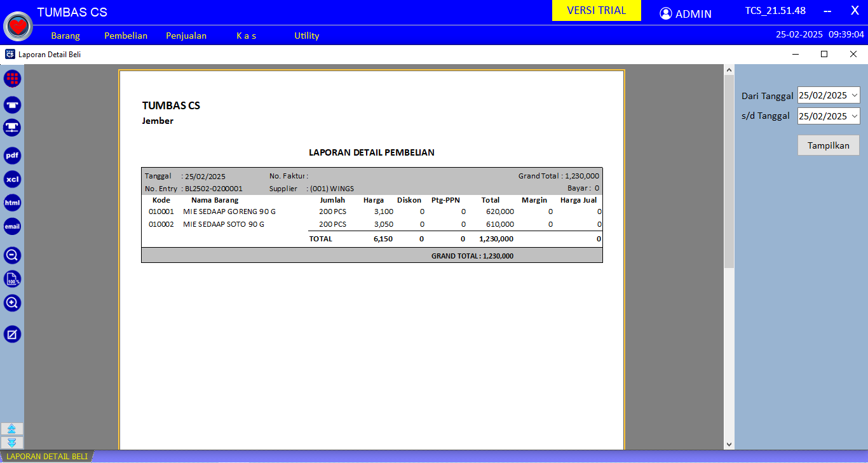868x463 pixels.
Task: Open the Pembelian menu
Action: click(x=126, y=36)
